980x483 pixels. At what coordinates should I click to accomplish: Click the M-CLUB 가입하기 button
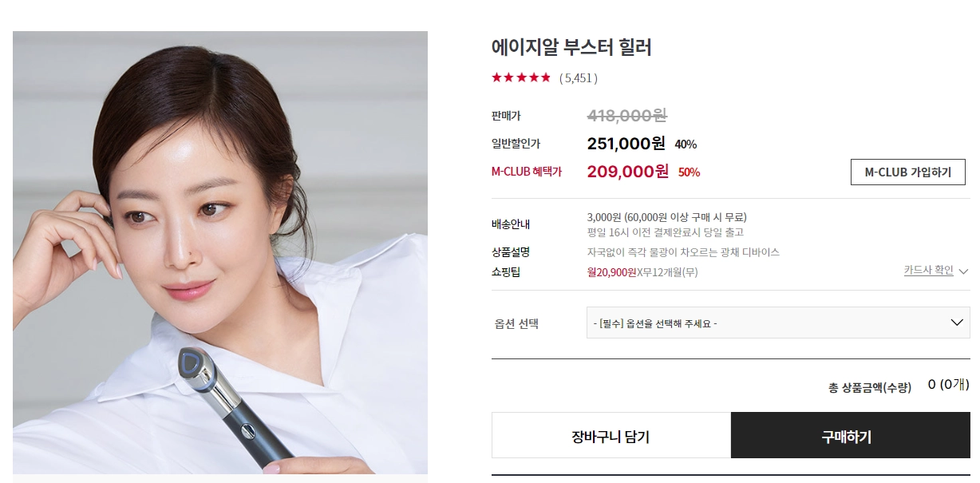pyautogui.click(x=908, y=172)
